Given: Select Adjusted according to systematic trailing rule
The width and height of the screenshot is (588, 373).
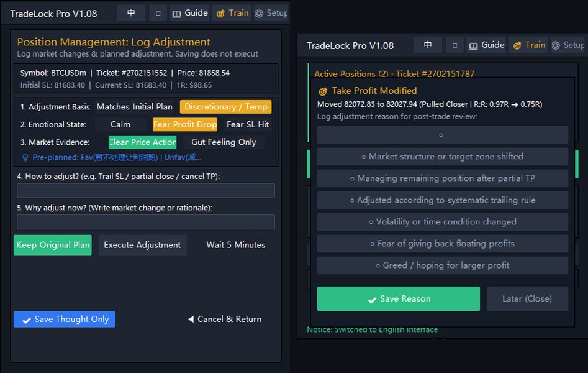Looking at the screenshot, I should [443, 200].
